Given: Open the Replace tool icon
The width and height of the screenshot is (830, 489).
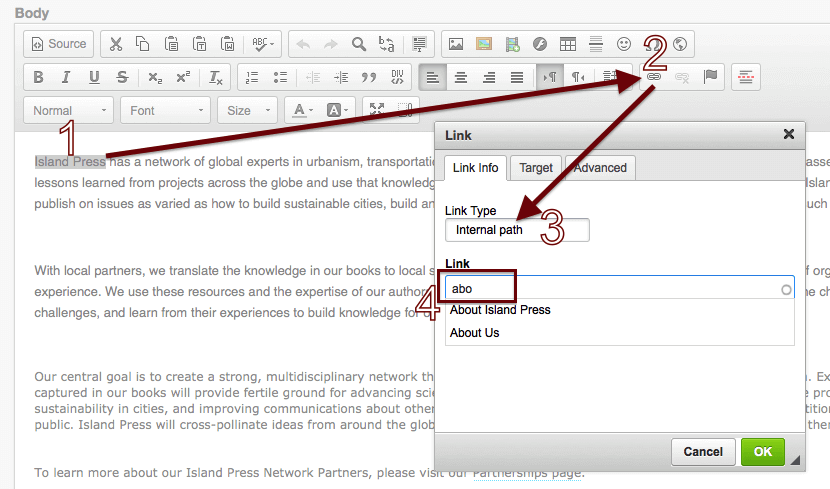Looking at the screenshot, I should (386, 44).
